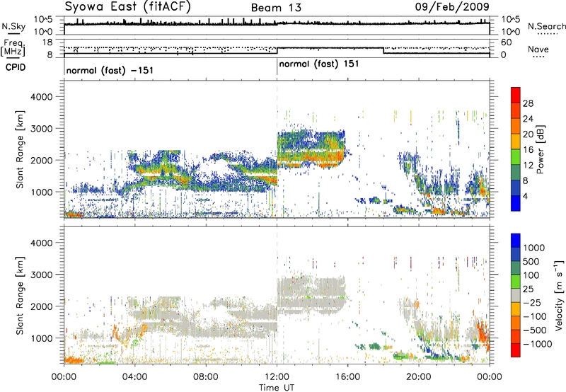The image size is (566, 392).
Task: Select the "Power [dB]" colorbar title
Action: pos(540,149)
